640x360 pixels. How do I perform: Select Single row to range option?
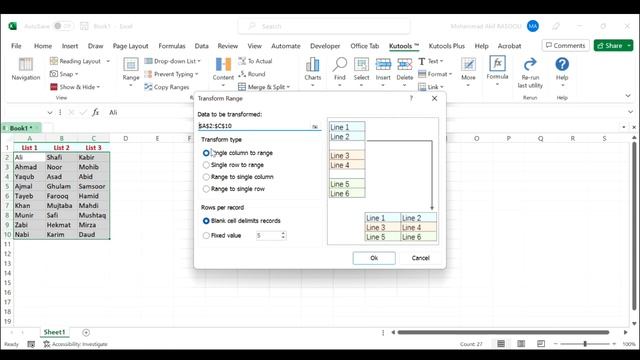tap(206, 165)
